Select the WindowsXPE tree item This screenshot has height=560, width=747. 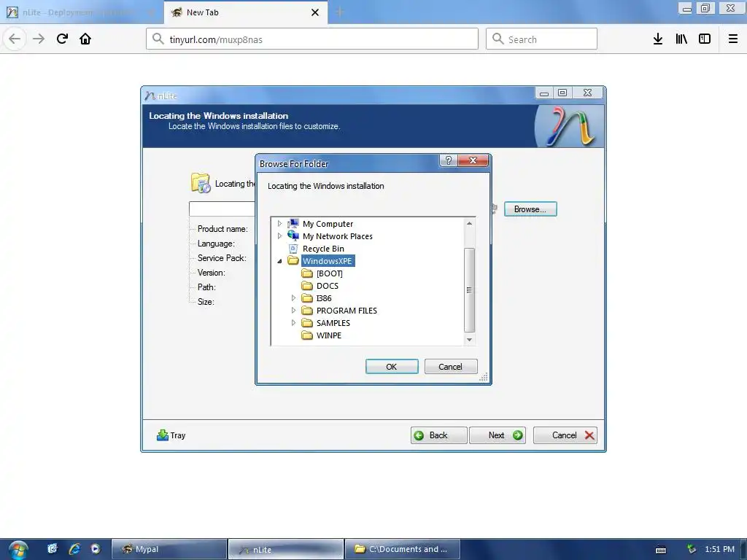click(328, 260)
